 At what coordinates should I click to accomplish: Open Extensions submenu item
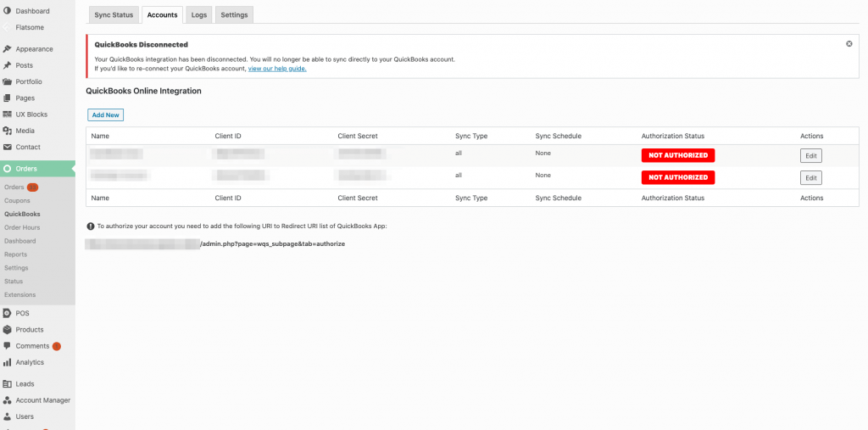click(20, 295)
